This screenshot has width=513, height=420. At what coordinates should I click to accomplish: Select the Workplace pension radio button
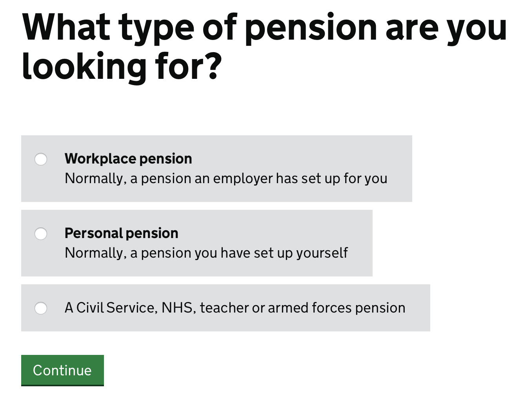pyautogui.click(x=40, y=159)
